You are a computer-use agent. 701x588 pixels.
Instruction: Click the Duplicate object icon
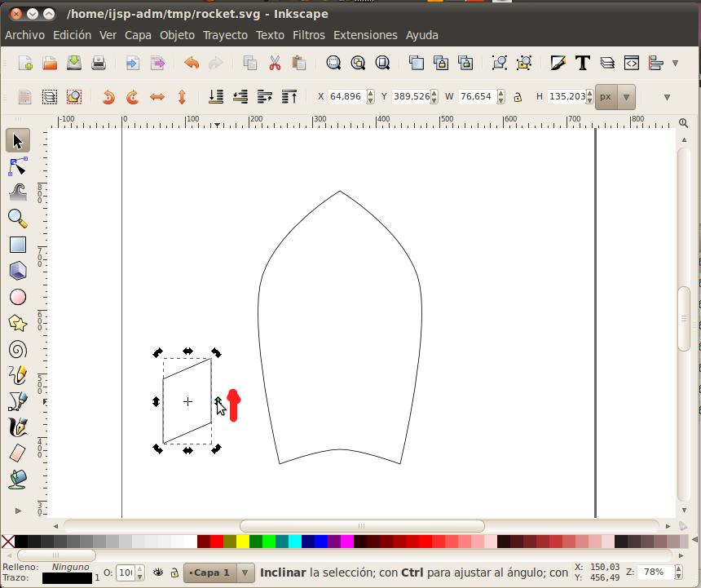click(417, 63)
